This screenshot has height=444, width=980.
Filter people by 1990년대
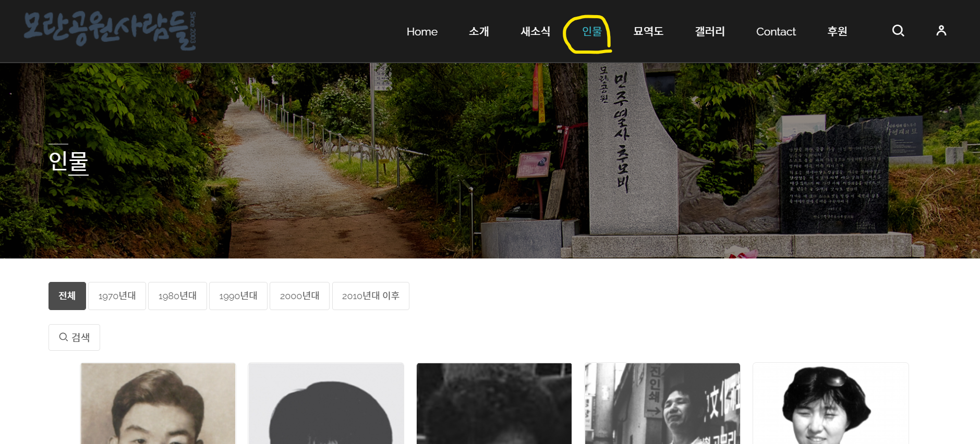pos(238,296)
